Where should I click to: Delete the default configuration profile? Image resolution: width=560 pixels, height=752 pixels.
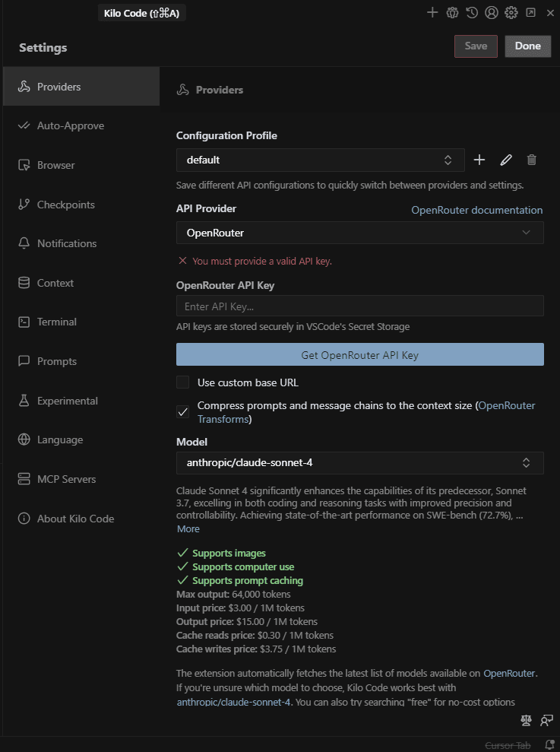point(531,160)
